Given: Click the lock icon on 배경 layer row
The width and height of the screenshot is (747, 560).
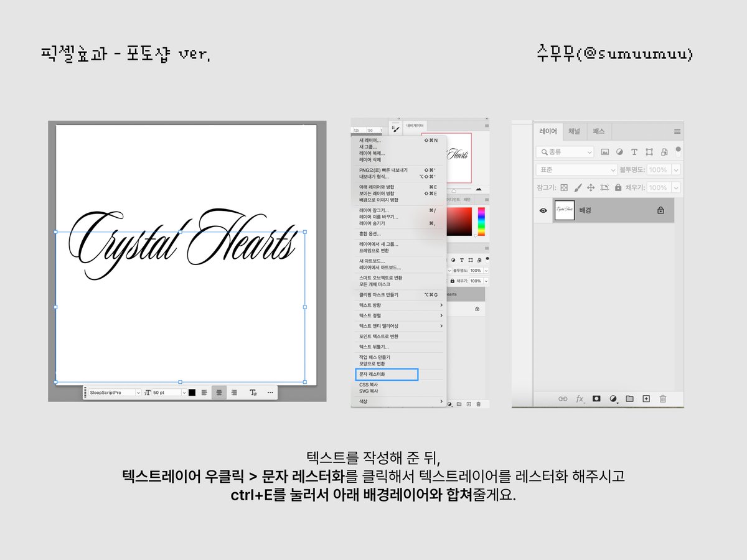Looking at the screenshot, I should (x=660, y=211).
